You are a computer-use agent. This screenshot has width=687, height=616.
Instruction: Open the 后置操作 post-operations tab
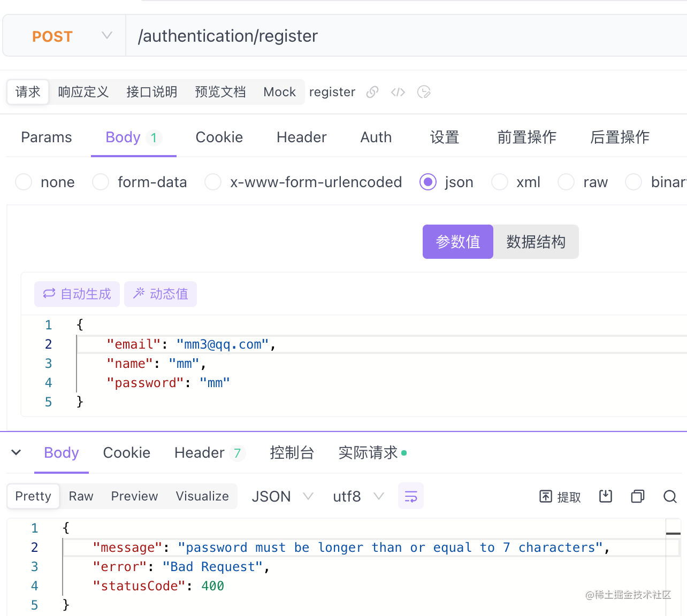[620, 137]
